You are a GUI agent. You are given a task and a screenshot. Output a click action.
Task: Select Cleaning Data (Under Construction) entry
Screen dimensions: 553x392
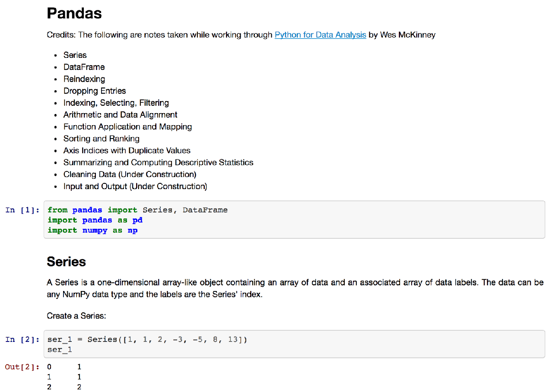[130, 174]
